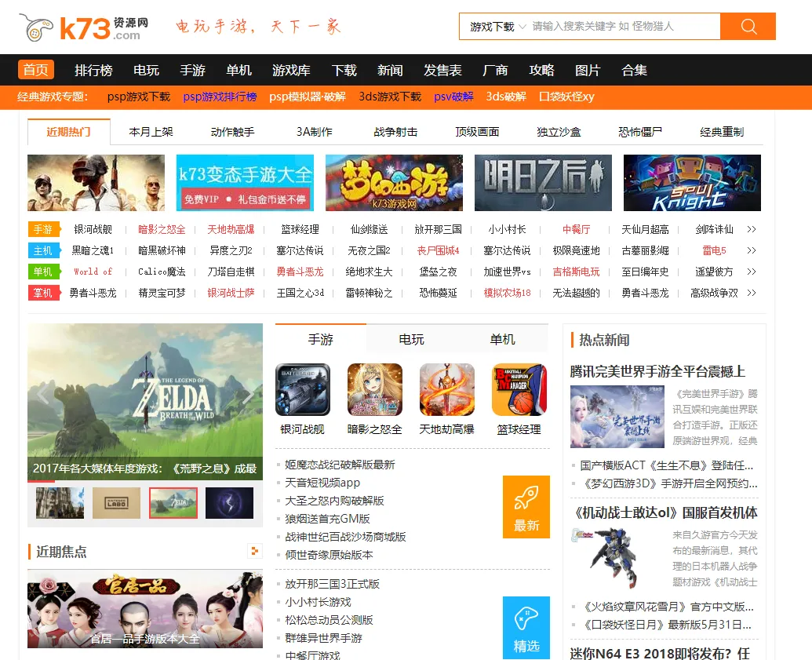
Task: Show previous slide in Zelda carousel
Action: pos(43,392)
